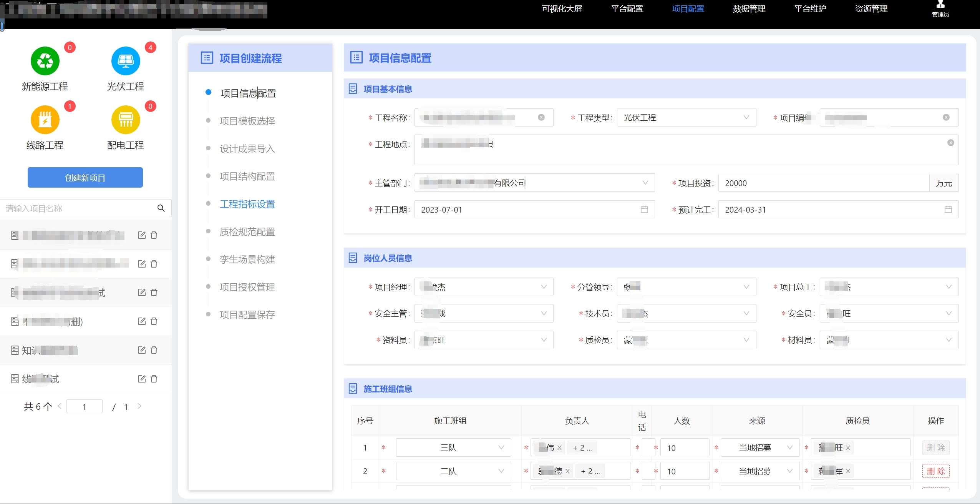980x504 pixels.
Task: Go to next page in project list
Action: click(x=139, y=406)
